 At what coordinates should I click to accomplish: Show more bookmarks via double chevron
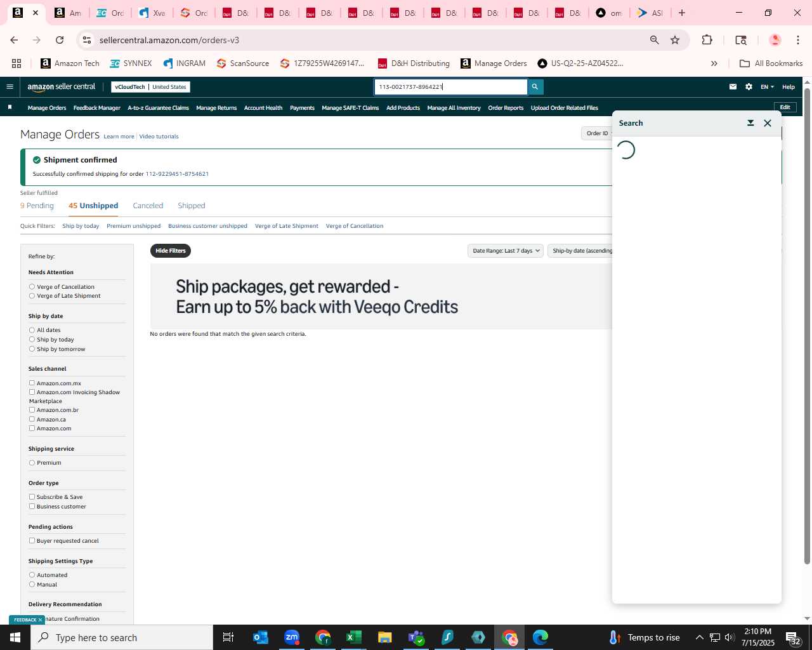[x=714, y=63]
